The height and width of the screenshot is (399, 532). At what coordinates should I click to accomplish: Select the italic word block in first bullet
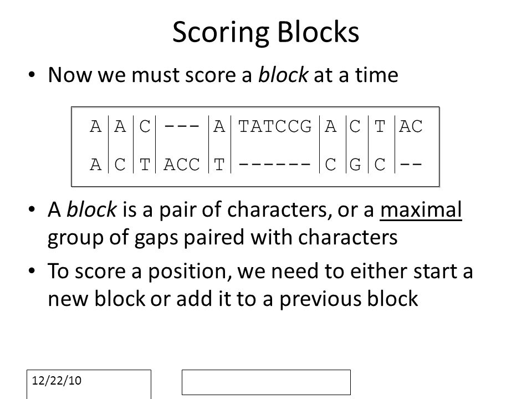(x=283, y=75)
